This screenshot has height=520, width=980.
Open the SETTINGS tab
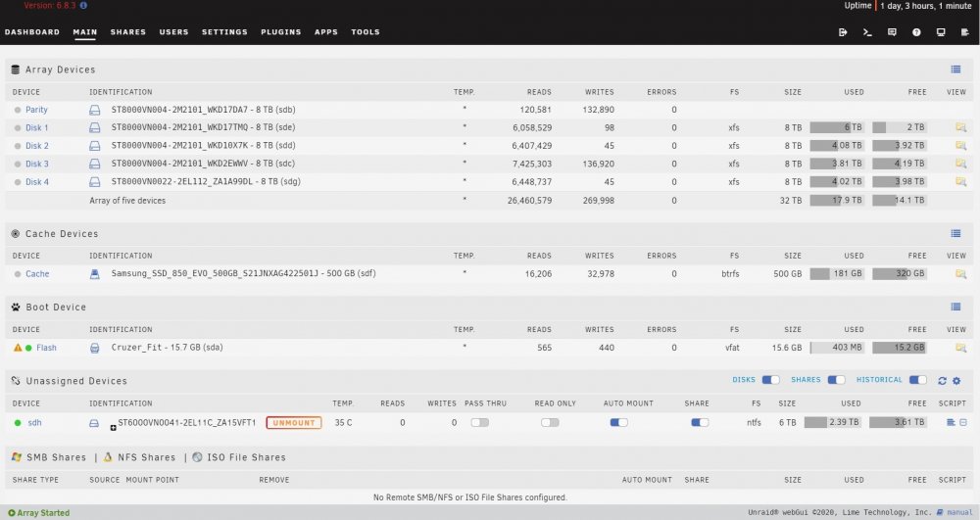[x=224, y=32]
